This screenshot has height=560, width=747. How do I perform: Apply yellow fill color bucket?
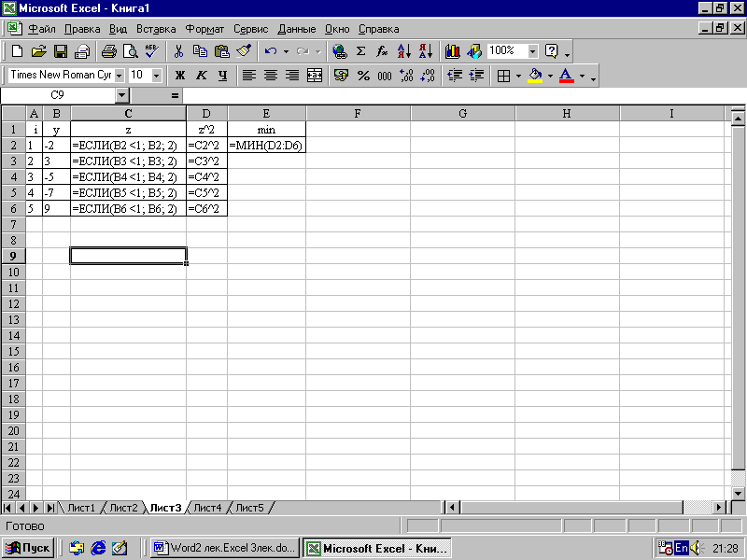(535, 76)
